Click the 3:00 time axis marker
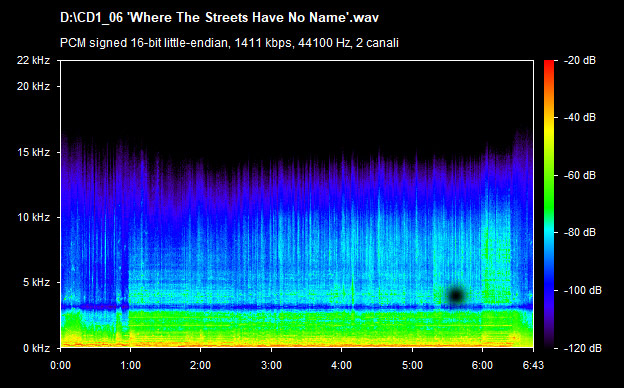The width and height of the screenshot is (624, 388). tap(271, 365)
